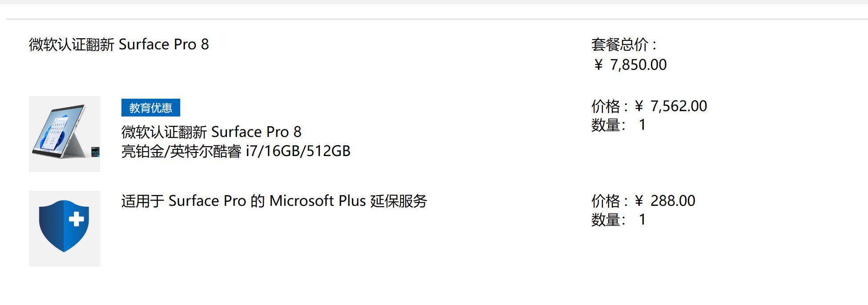Click the Intel Evo badge on thumbnail
This screenshot has width=868, height=305.
pyautogui.click(x=95, y=152)
